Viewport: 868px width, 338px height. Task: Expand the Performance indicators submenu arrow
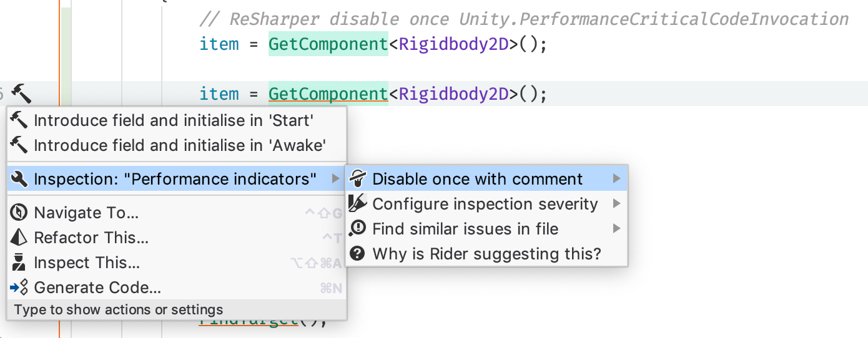[x=336, y=180]
